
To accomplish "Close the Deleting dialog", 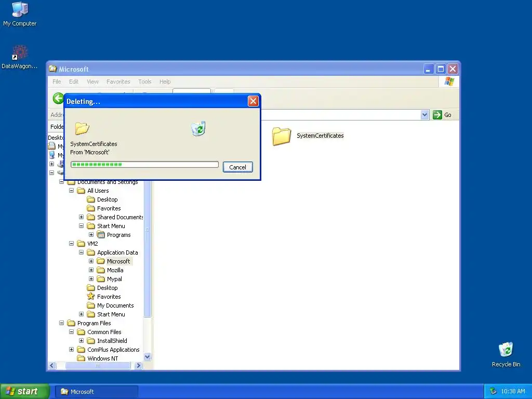I will [253, 101].
